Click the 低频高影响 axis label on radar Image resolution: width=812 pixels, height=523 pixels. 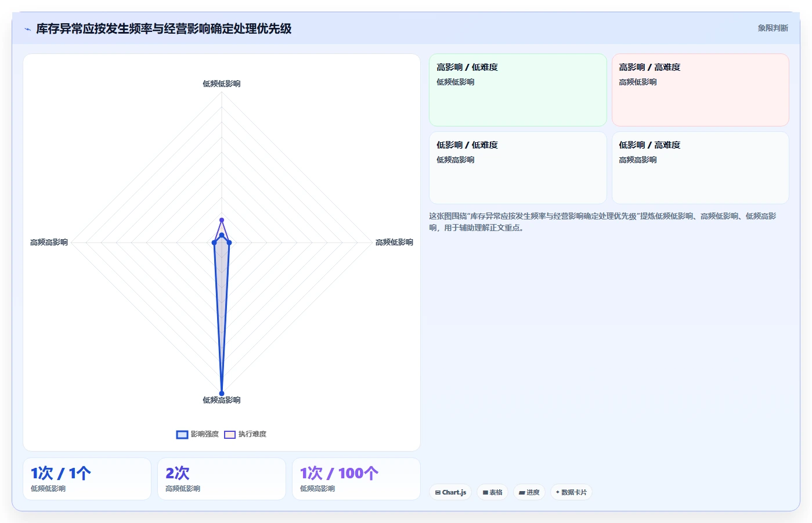click(x=222, y=400)
